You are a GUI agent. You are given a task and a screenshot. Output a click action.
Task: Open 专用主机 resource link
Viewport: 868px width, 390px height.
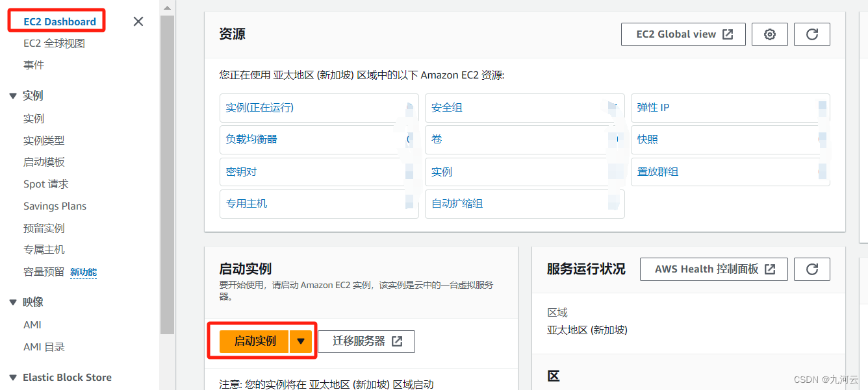click(x=247, y=204)
